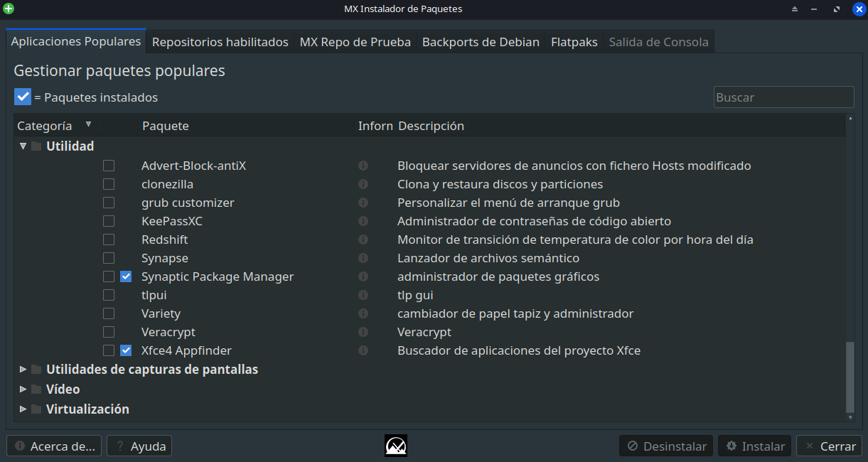Show info for grub customizer
868x462 pixels.
click(x=363, y=203)
